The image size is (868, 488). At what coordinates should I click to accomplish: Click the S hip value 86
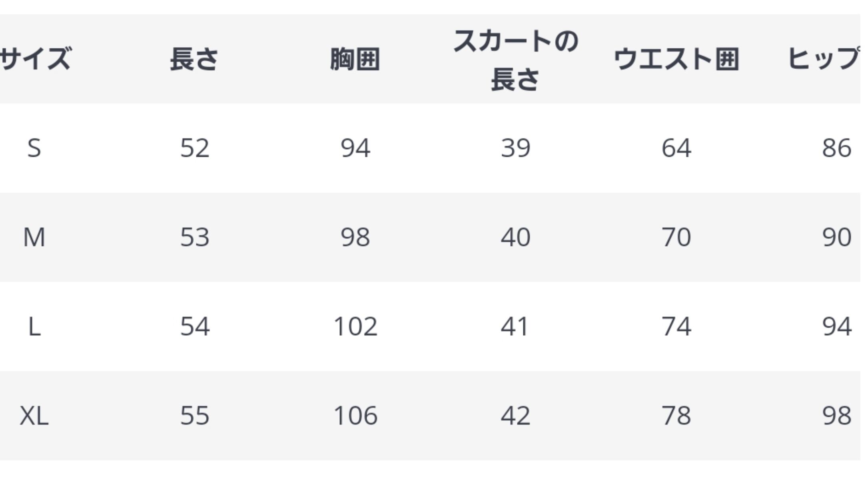pos(836,148)
